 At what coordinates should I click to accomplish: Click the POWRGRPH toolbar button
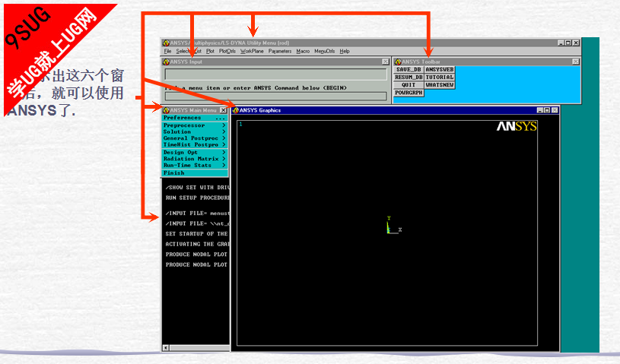[x=409, y=93]
